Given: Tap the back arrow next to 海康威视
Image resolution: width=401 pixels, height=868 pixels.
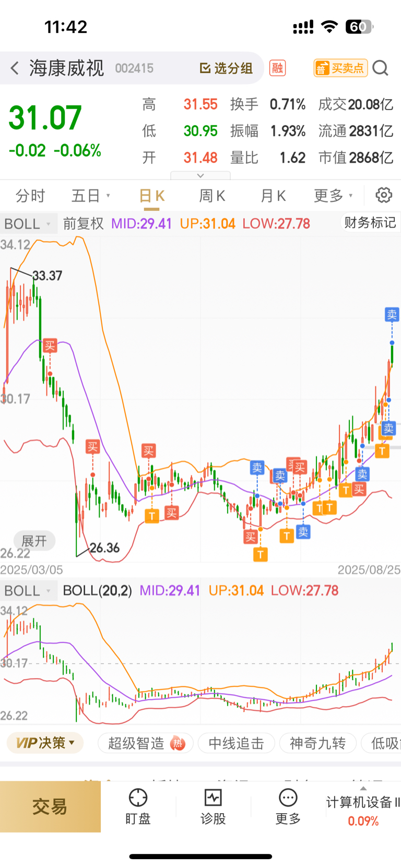Looking at the screenshot, I should [15, 68].
